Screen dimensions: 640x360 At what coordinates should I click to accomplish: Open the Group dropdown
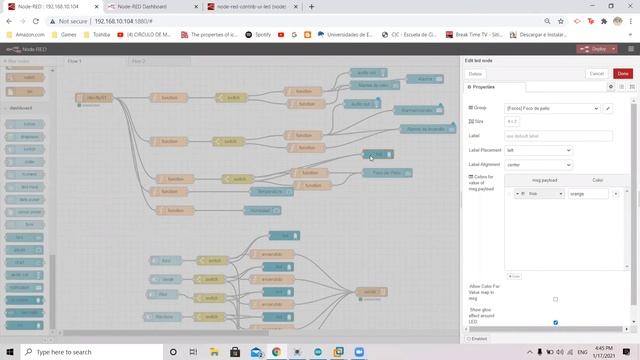pos(552,109)
